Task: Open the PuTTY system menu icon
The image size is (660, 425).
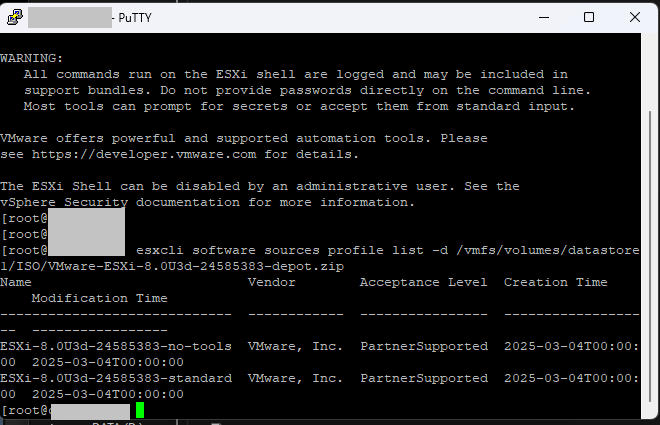Action: tap(15, 18)
